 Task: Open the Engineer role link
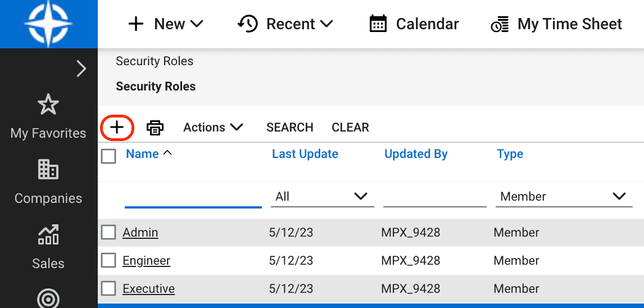point(147,260)
